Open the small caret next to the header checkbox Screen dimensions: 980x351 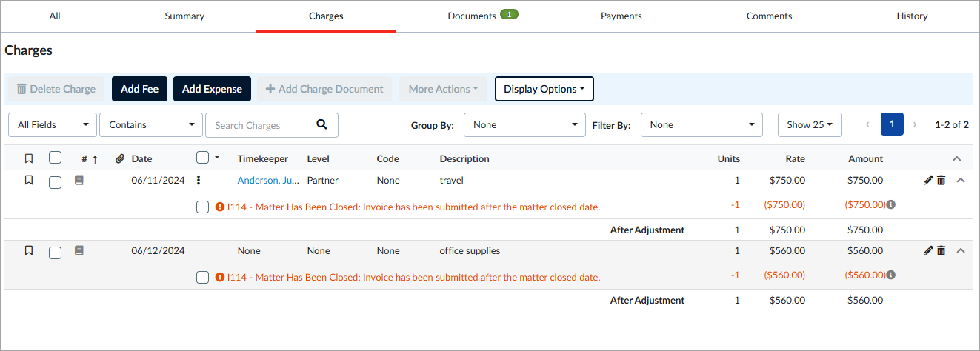pyautogui.click(x=217, y=158)
